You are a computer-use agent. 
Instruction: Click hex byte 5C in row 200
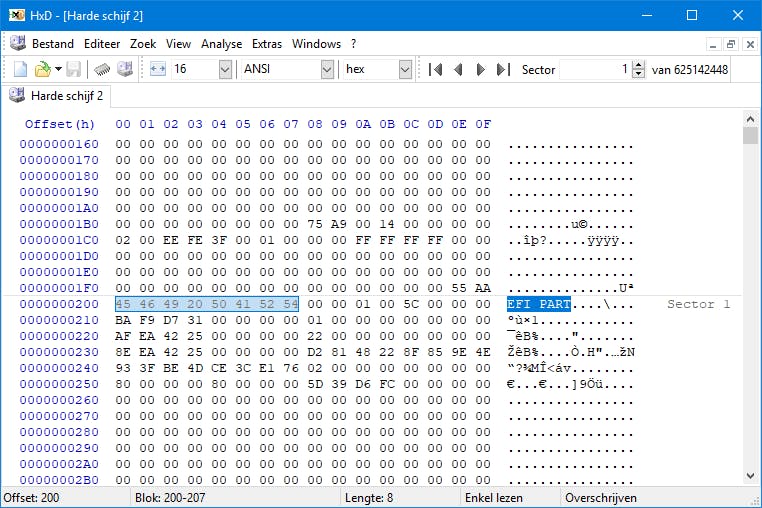(411, 304)
